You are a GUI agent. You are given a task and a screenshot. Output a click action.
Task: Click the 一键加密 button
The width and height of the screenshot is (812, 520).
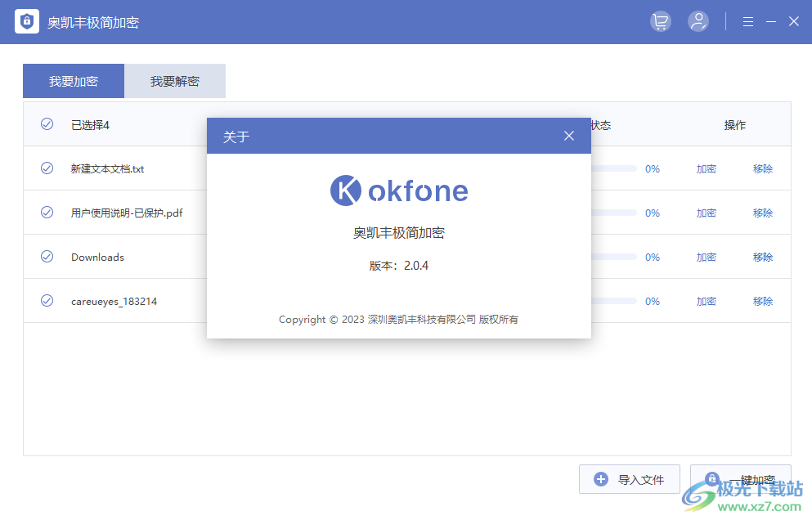click(x=741, y=479)
